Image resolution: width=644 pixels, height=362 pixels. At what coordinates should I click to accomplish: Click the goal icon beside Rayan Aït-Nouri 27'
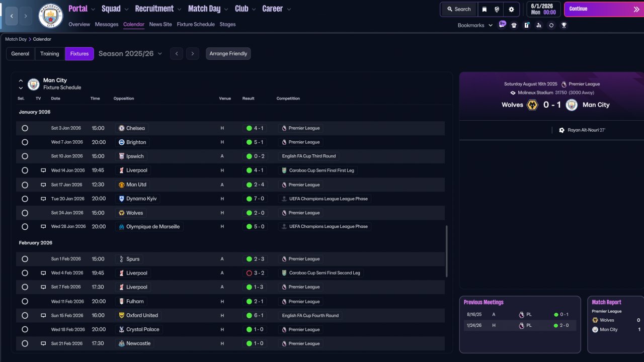(561, 130)
